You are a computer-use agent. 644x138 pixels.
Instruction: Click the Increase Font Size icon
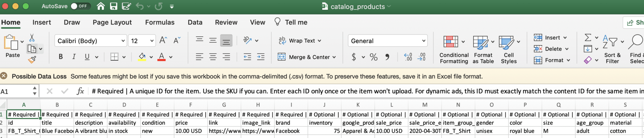pos(163,40)
